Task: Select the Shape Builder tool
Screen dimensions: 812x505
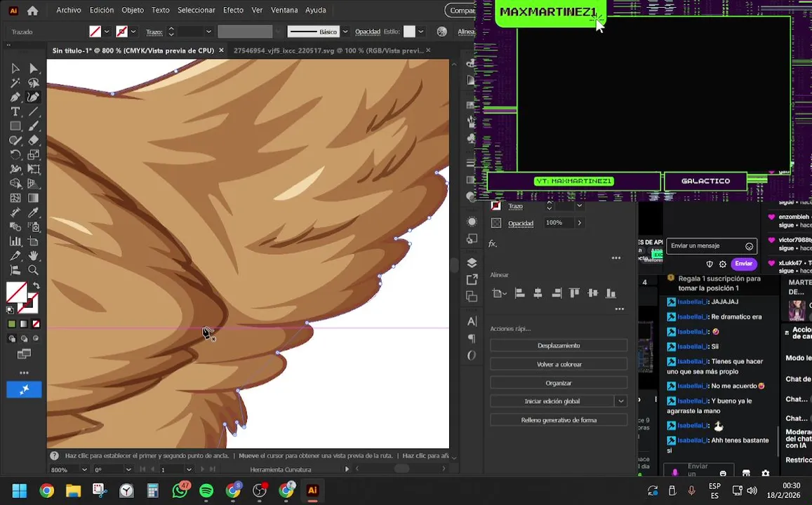Action: (x=15, y=184)
